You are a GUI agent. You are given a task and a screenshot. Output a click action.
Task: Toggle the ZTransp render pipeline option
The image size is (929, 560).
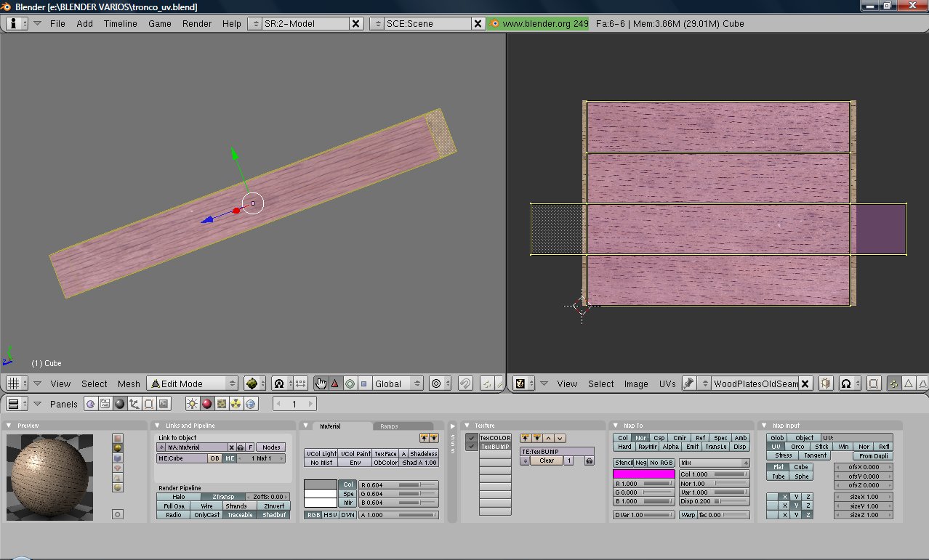[222, 497]
